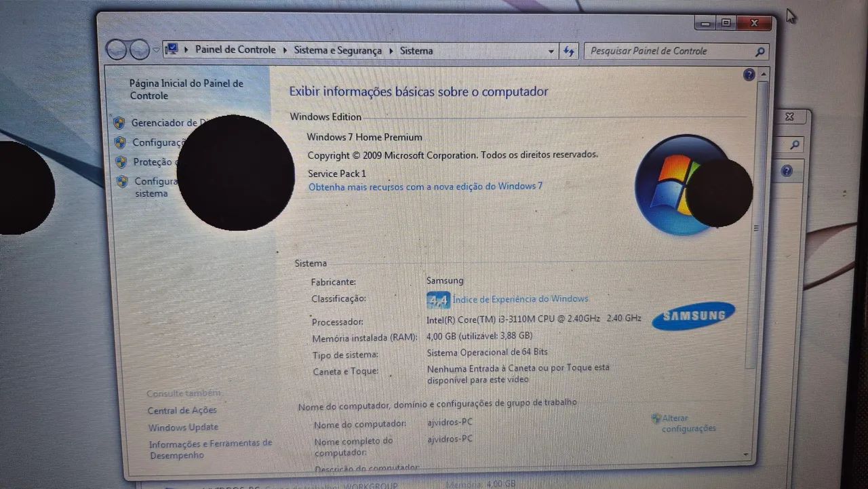Select the "Sistema" breadcrumb in address bar
The height and width of the screenshot is (489, 868).
pyautogui.click(x=416, y=51)
